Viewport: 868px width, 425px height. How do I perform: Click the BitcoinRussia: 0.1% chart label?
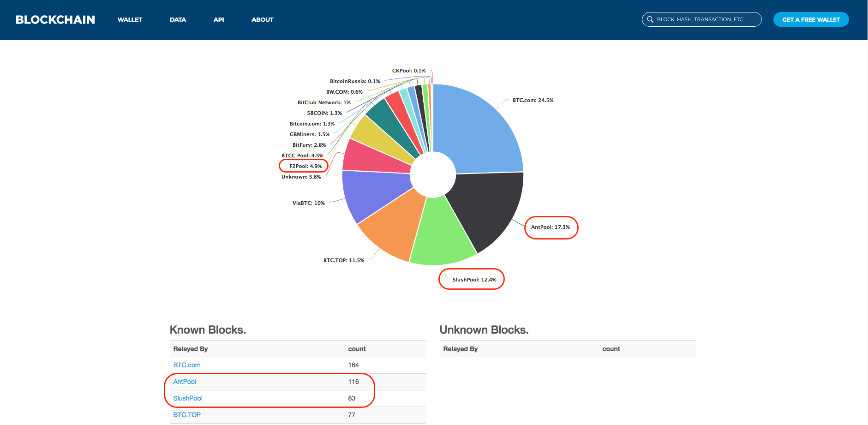(x=355, y=81)
